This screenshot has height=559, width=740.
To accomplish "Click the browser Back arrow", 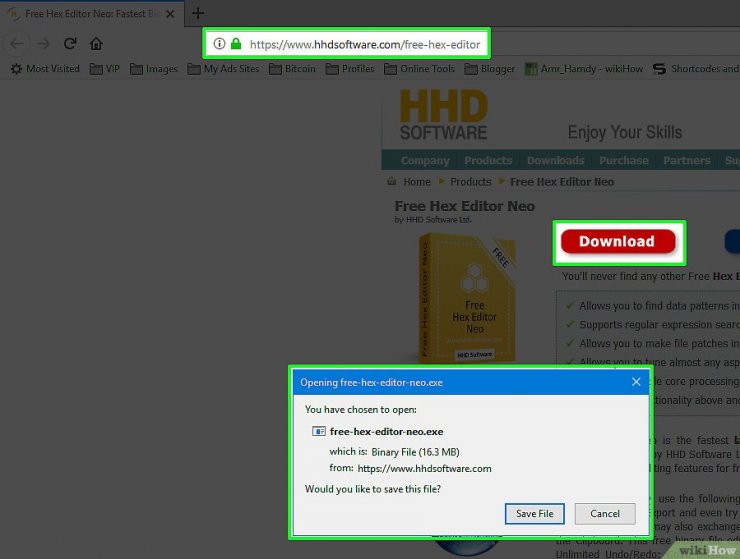I will 17,44.
